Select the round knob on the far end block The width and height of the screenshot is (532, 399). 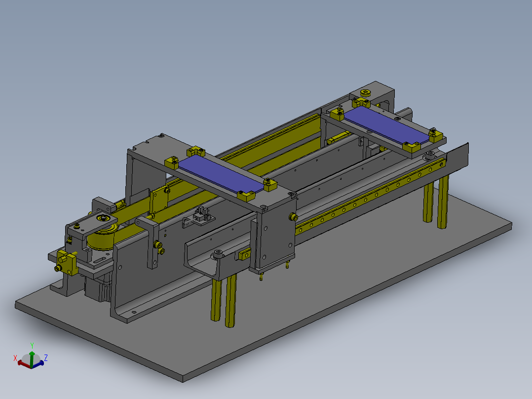(365, 92)
